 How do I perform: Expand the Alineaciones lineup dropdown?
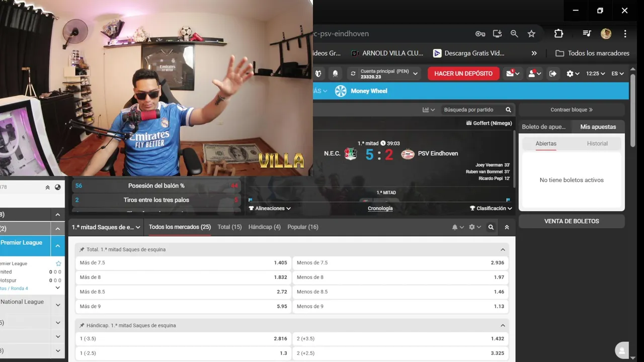point(270,208)
